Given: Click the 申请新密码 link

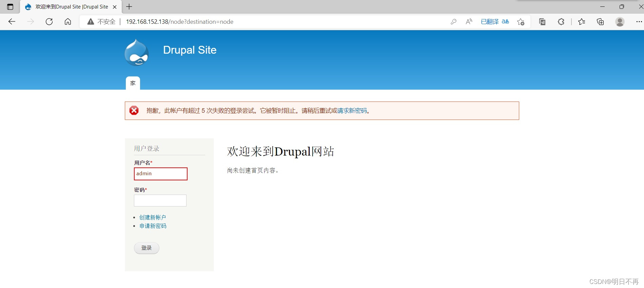Looking at the screenshot, I should pyautogui.click(x=153, y=226).
